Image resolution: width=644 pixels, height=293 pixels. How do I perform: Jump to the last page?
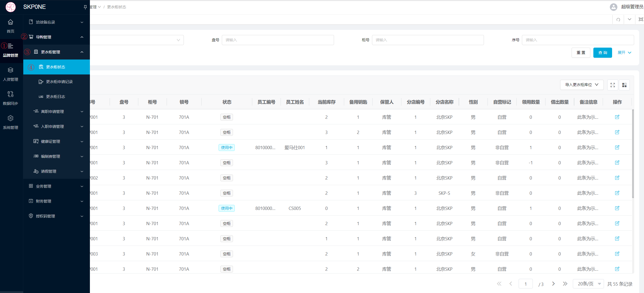565,284
